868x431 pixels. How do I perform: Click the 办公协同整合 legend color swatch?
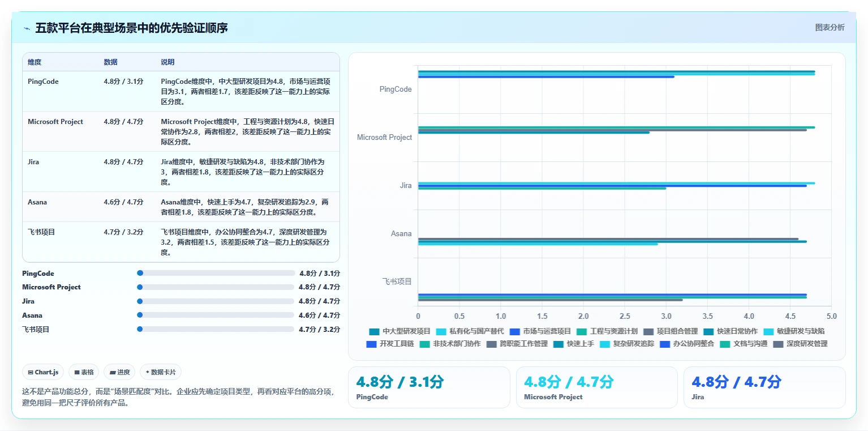664,344
